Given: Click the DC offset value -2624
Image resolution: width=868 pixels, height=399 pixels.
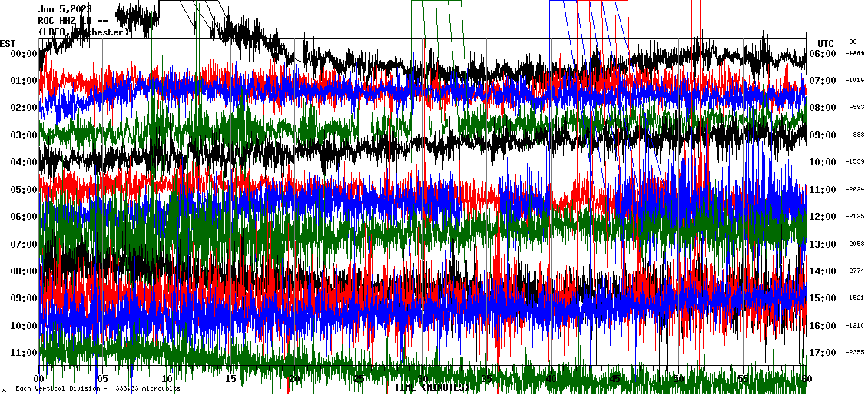Looking at the screenshot, I should pos(855,189).
